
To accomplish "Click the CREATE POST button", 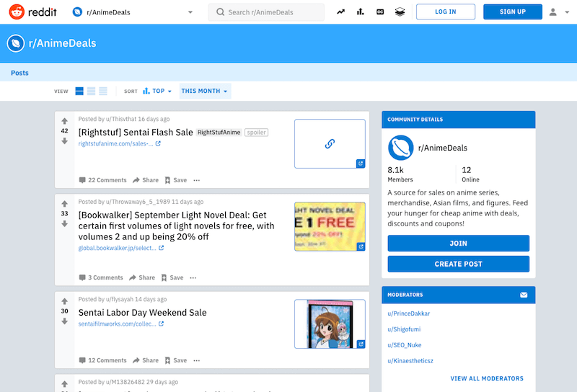I will (458, 264).
